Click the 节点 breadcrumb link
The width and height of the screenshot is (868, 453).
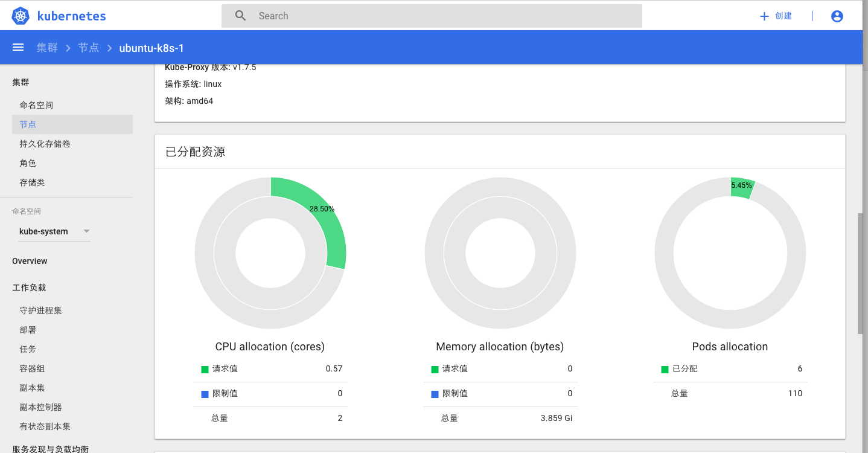tap(89, 48)
